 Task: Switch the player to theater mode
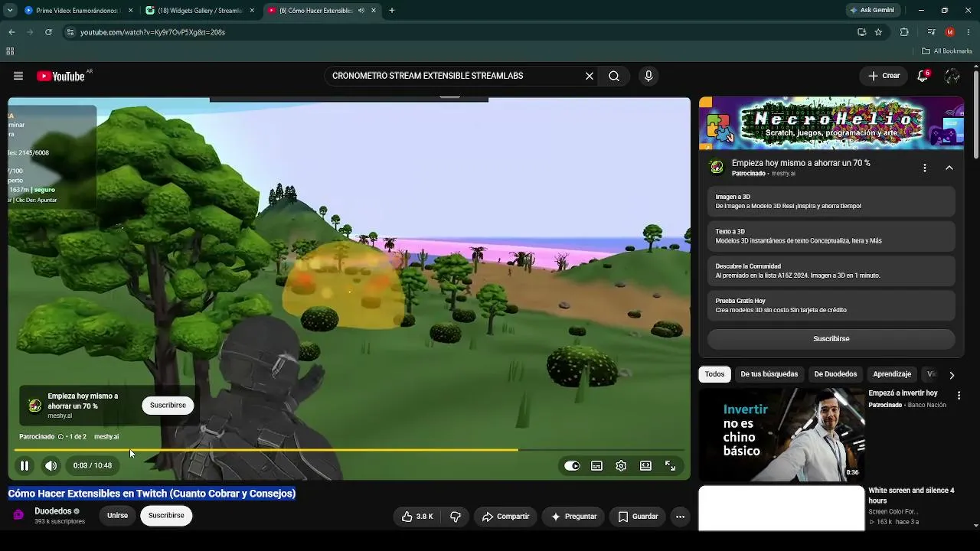645,465
